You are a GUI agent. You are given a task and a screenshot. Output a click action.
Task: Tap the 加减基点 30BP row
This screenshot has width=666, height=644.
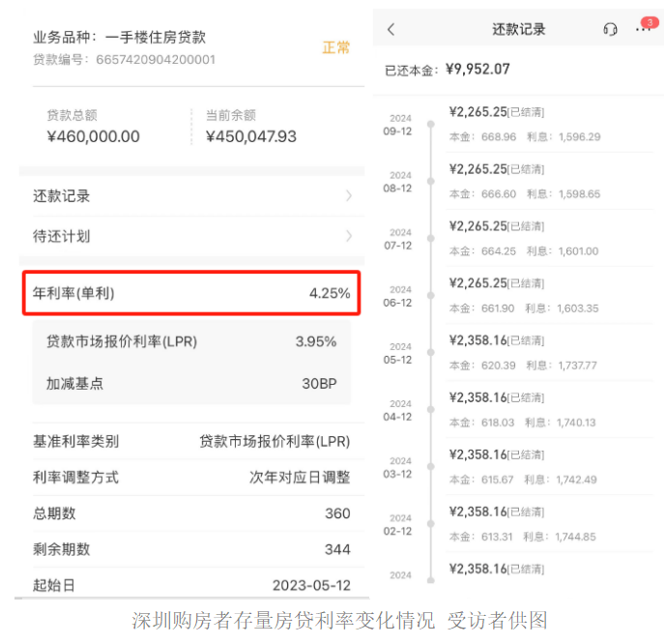coord(191,383)
